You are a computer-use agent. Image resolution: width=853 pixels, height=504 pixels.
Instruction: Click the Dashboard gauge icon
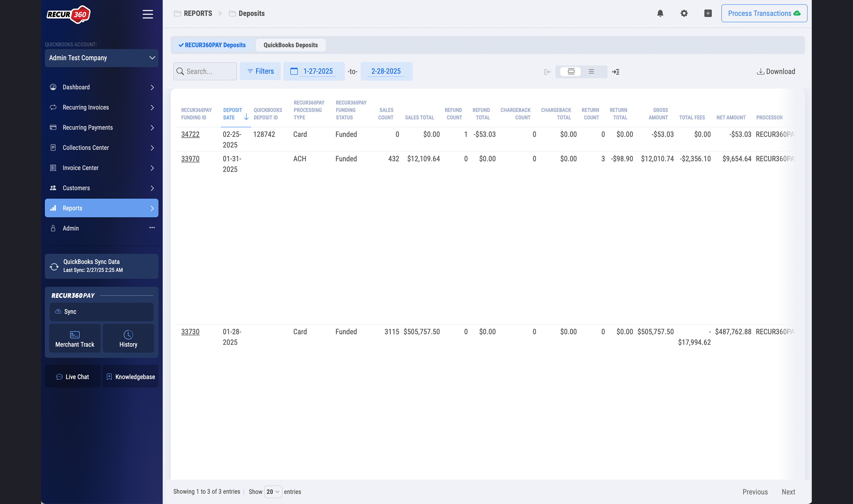(x=53, y=87)
